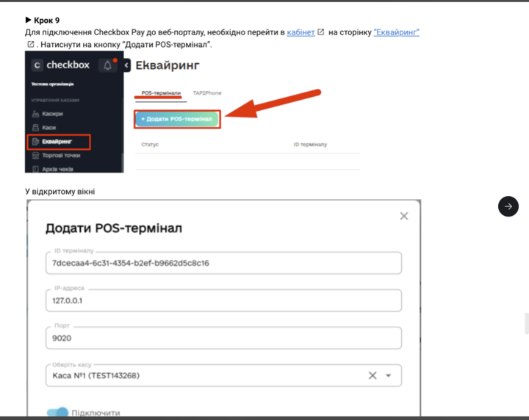Click the Порт input field
The height and width of the screenshot is (420, 529).
pyautogui.click(x=223, y=338)
